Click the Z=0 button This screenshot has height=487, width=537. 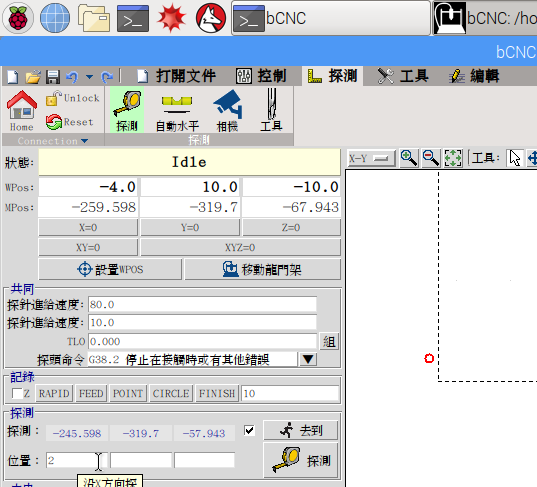291,227
